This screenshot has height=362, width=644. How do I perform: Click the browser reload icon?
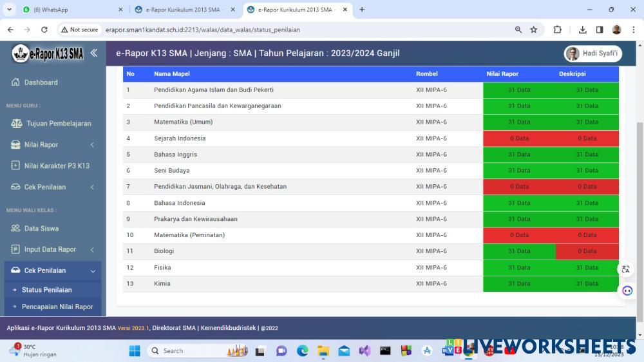pyautogui.click(x=44, y=30)
